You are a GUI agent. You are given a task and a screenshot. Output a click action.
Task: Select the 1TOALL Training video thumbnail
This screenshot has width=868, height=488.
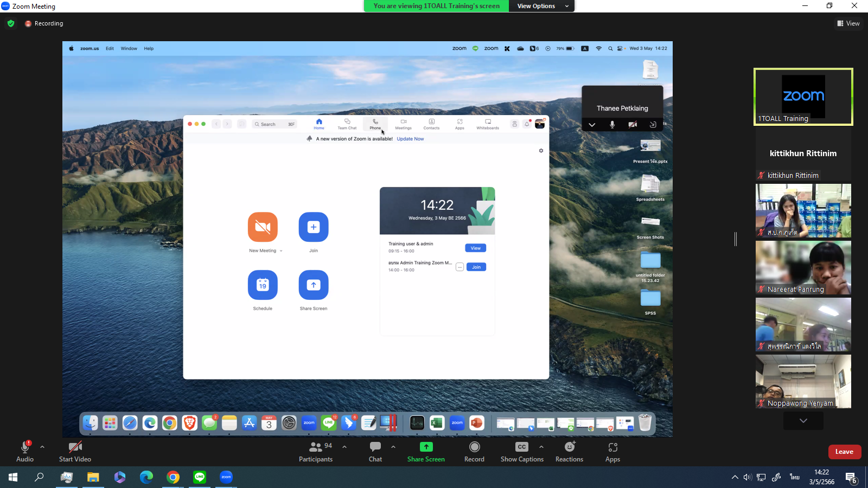point(803,97)
